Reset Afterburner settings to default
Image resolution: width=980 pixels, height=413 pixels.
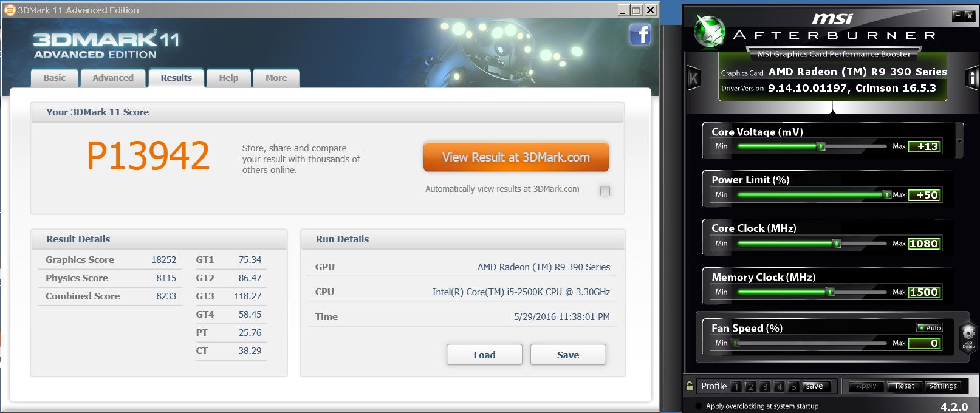click(905, 386)
